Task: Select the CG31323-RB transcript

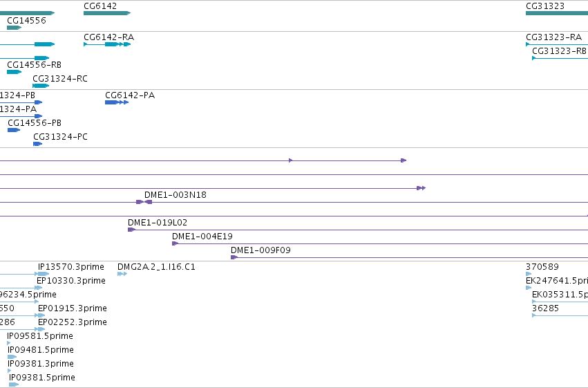Action: (560, 58)
